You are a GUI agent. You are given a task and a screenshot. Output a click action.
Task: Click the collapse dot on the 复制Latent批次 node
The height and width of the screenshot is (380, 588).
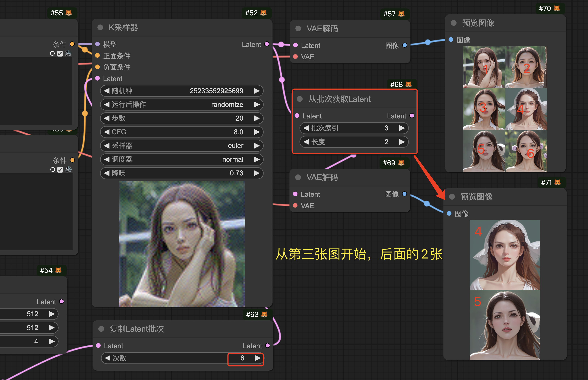coord(101,329)
